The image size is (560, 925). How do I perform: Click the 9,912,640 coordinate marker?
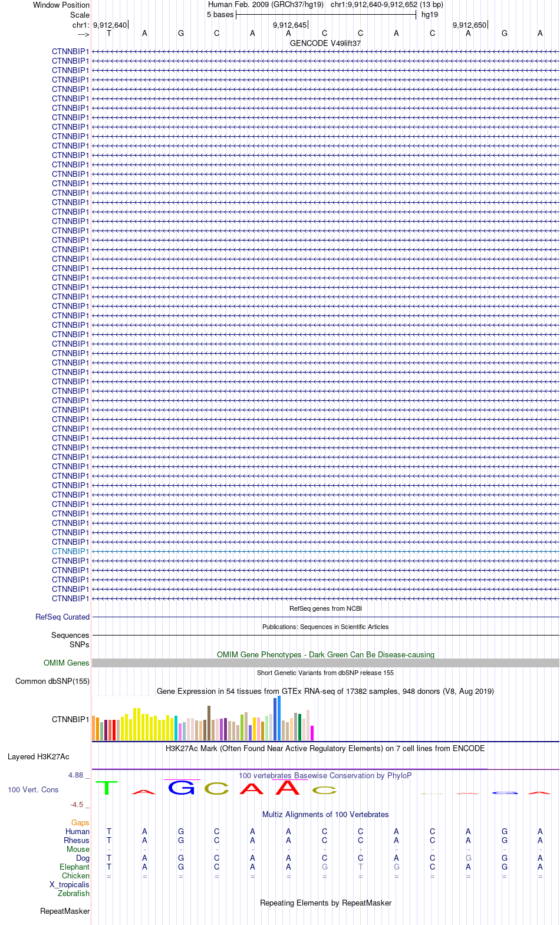(x=110, y=25)
